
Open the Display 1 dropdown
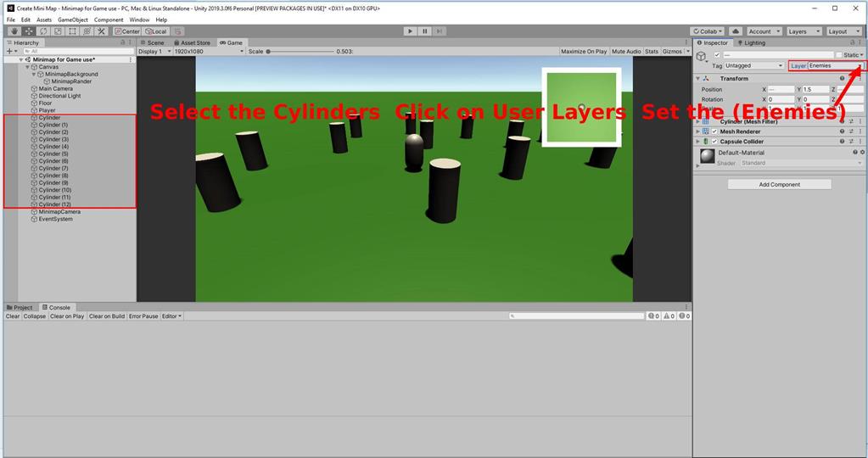click(x=154, y=52)
